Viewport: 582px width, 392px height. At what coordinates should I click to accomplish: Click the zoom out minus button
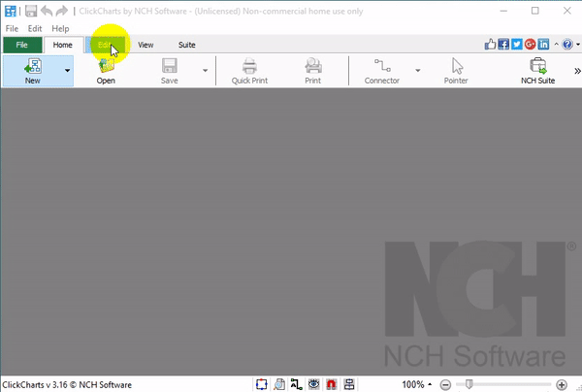(x=445, y=384)
